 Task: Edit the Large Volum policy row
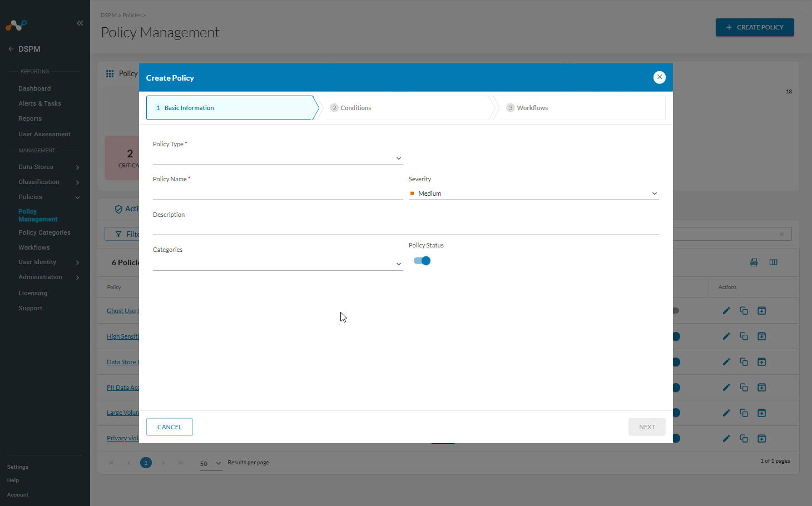click(x=726, y=413)
